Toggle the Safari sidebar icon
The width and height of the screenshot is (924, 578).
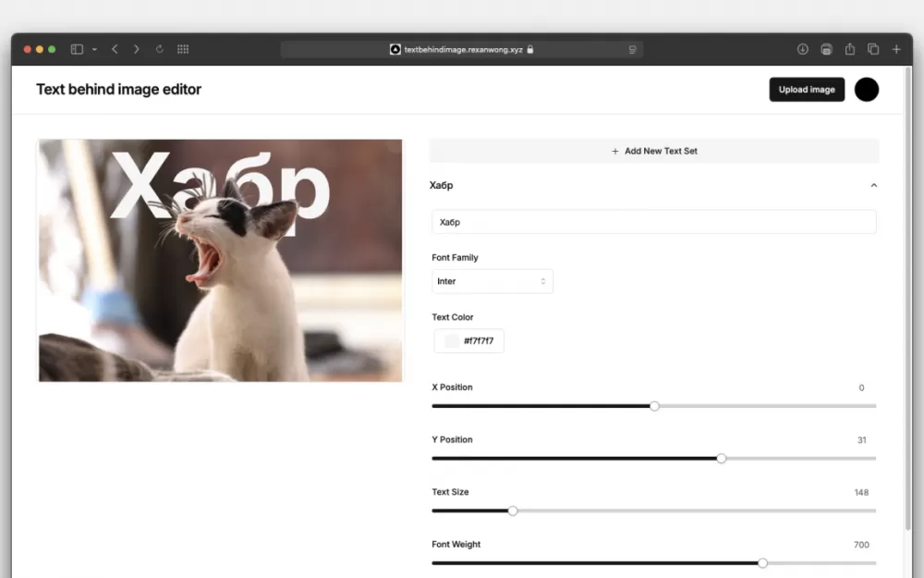(77, 50)
